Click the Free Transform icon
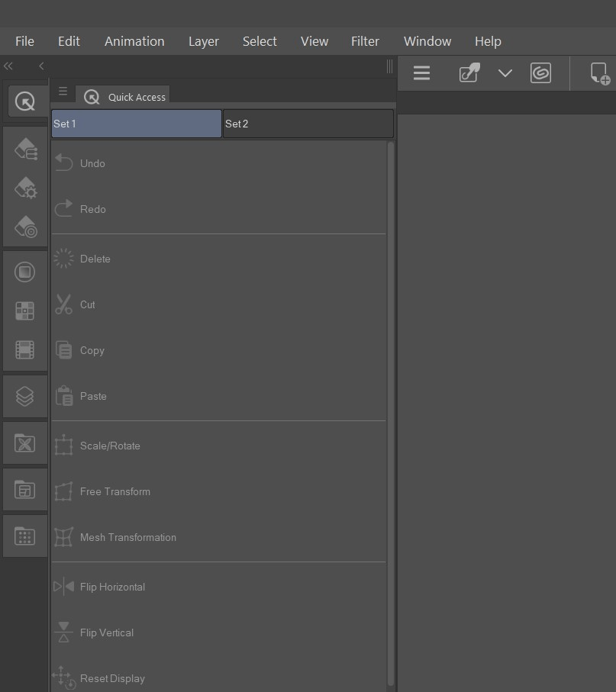The image size is (616, 692). point(63,491)
